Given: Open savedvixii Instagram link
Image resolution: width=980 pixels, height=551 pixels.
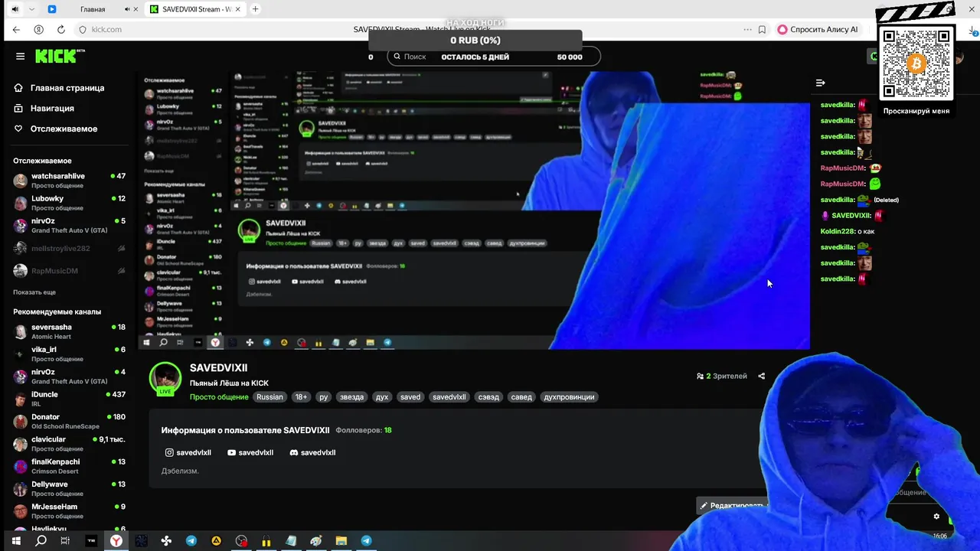Looking at the screenshot, I should [x=188, y=452].
